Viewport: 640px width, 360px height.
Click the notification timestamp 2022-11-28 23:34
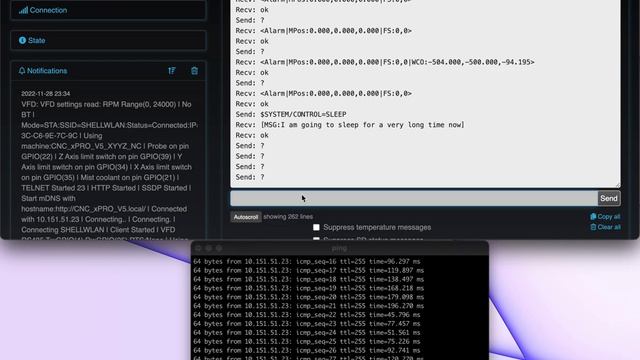pos(46,93)
